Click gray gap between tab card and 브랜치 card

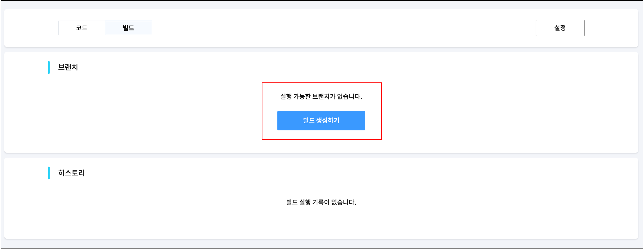click(321, 49)
